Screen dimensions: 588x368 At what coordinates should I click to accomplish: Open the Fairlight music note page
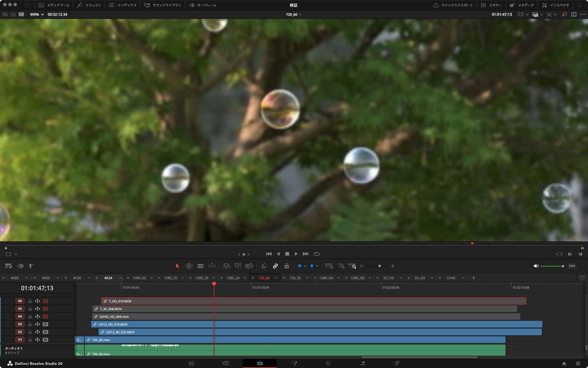click(363, 363)
